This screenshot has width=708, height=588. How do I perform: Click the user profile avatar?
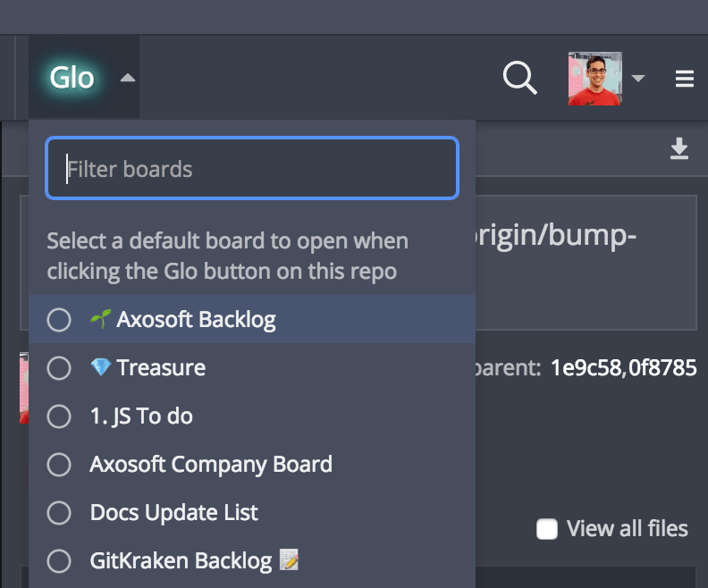(x=594, y=79)
